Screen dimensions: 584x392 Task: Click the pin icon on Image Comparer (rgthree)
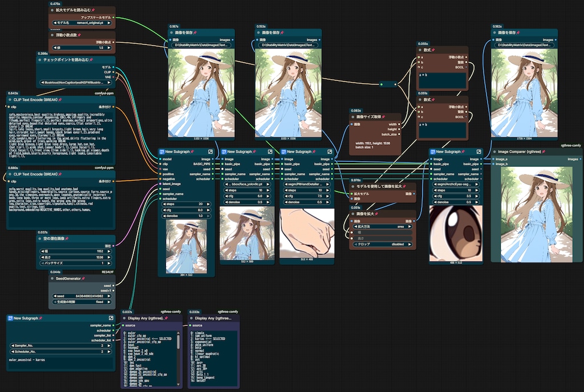pyautogui.click(x=544, y=152)
